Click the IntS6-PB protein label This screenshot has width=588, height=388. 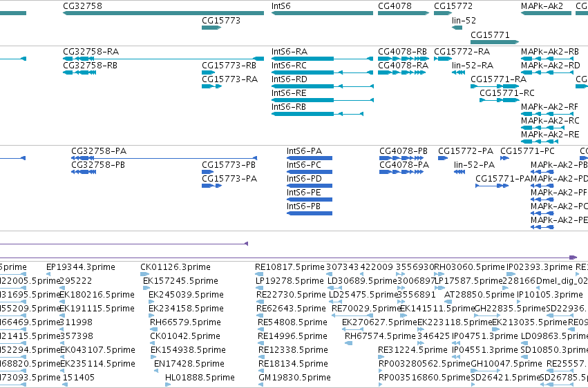(303, 206)
